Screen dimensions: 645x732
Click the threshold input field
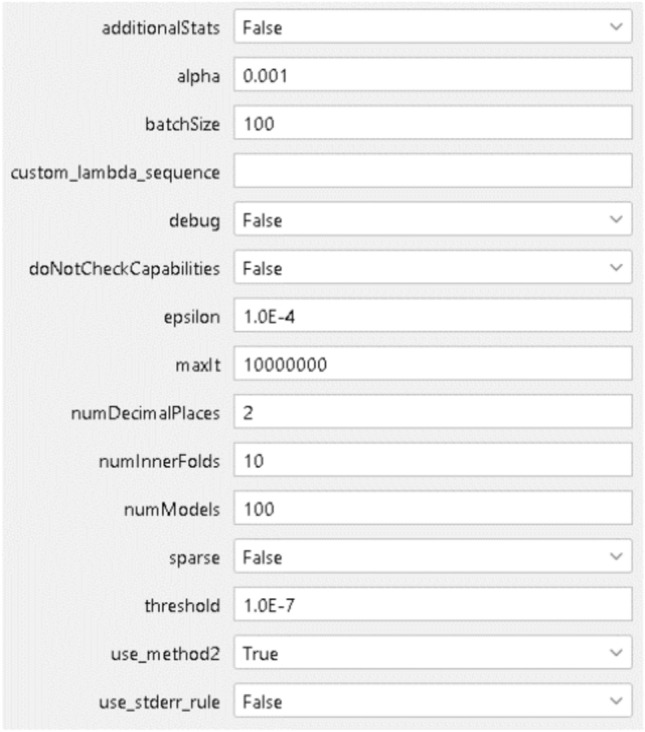tap(432, 605)
